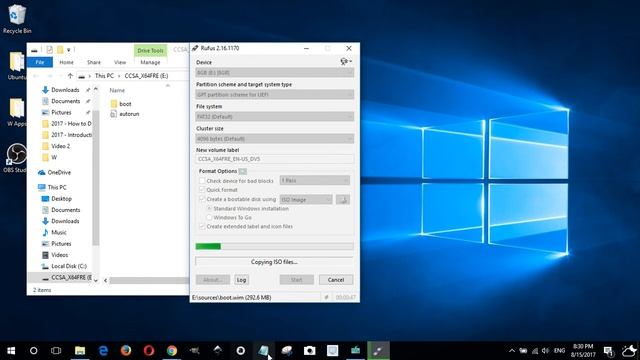The width and height of the screenshot is (640, 360).
Task: Click the hash button in Rufus status bar
Action: pos(326,298)
